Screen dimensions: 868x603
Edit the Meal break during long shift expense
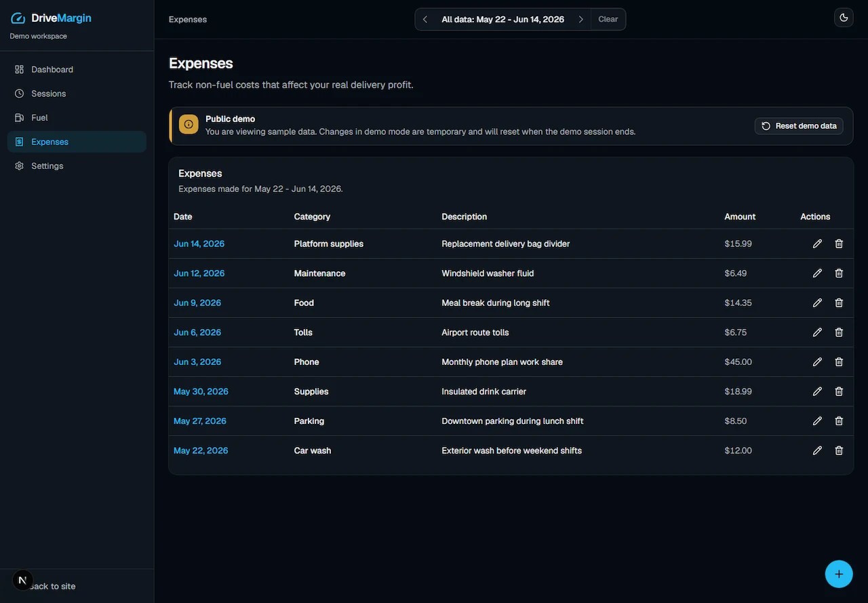point(817,303)
